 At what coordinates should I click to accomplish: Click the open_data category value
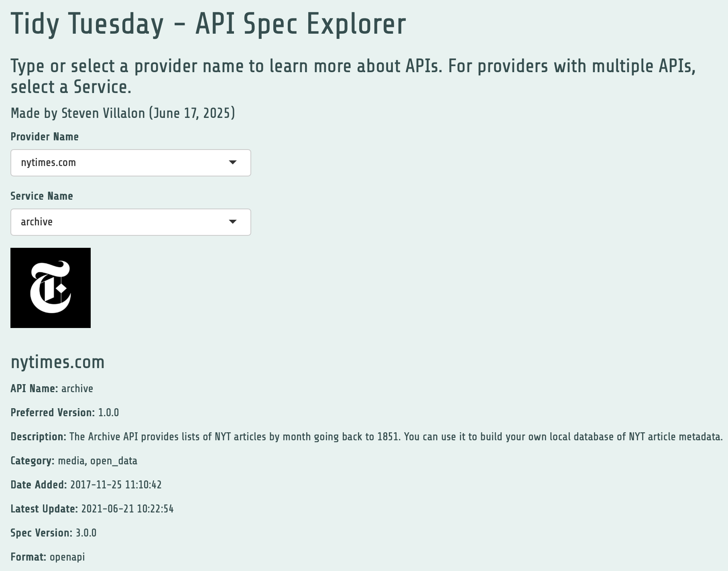coord(114,461)
